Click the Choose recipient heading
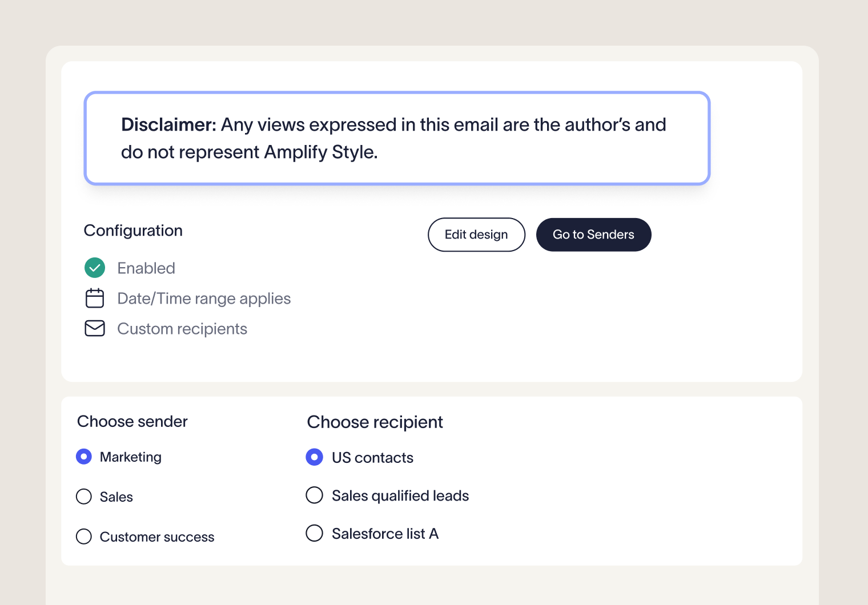868x605 pixels. (x=375, y=422)
